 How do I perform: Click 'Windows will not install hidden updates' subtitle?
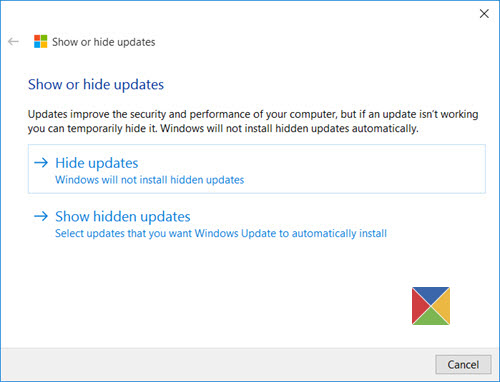[150, 180]
